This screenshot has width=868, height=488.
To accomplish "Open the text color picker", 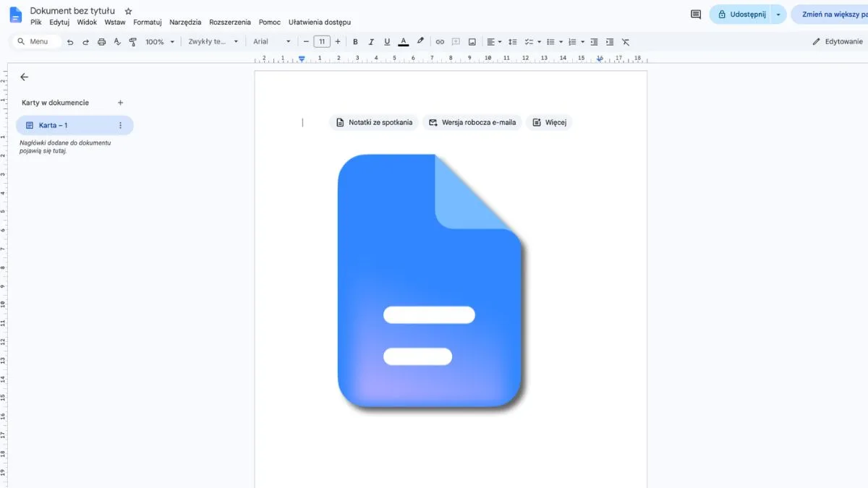I will 404,42.
